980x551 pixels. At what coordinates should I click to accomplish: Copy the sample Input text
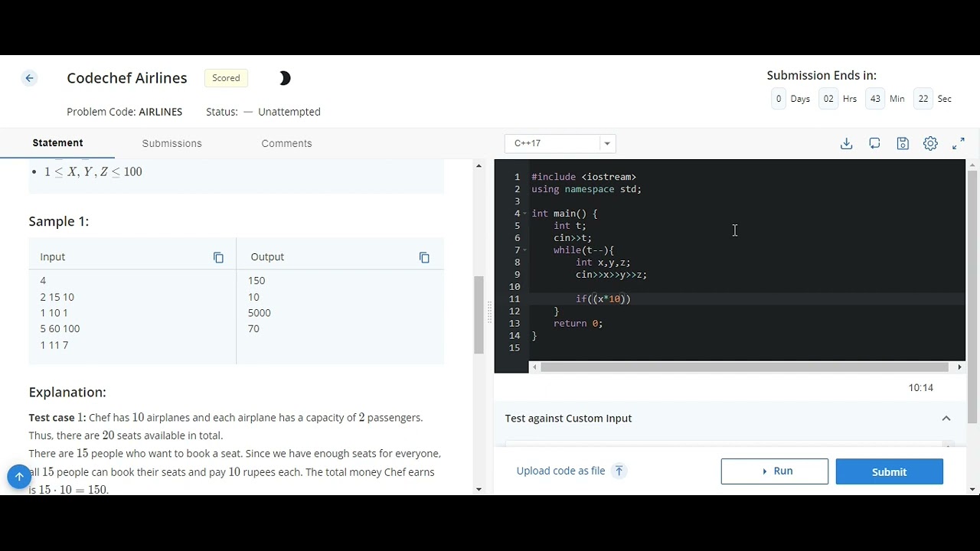click(x=218, y=258)
